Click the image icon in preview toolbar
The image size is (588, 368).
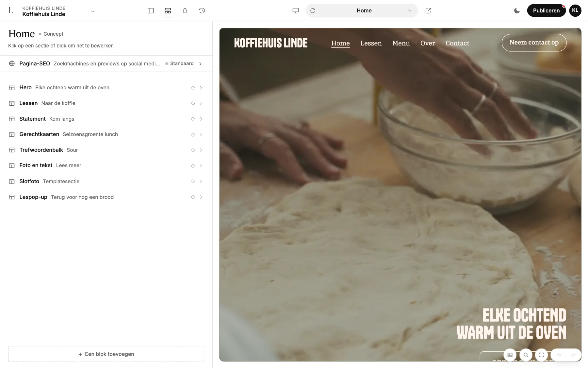pos(510,355)
